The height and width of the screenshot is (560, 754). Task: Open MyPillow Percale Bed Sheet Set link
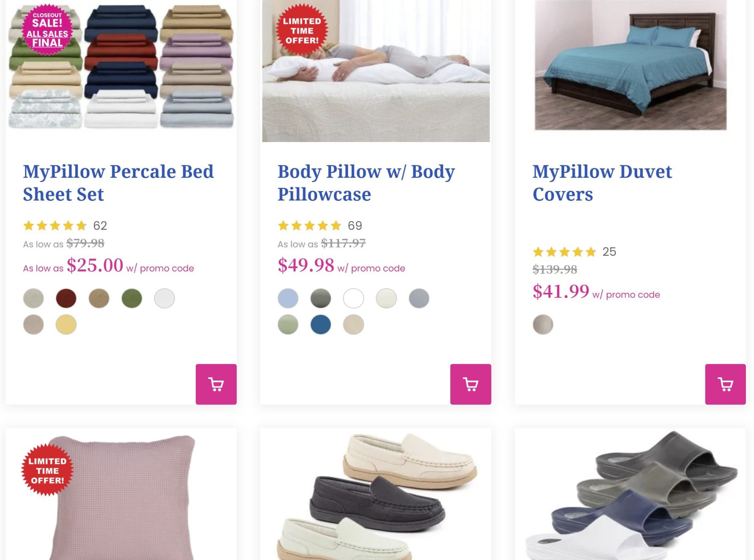pyautogui.click(x=118, y=183)
